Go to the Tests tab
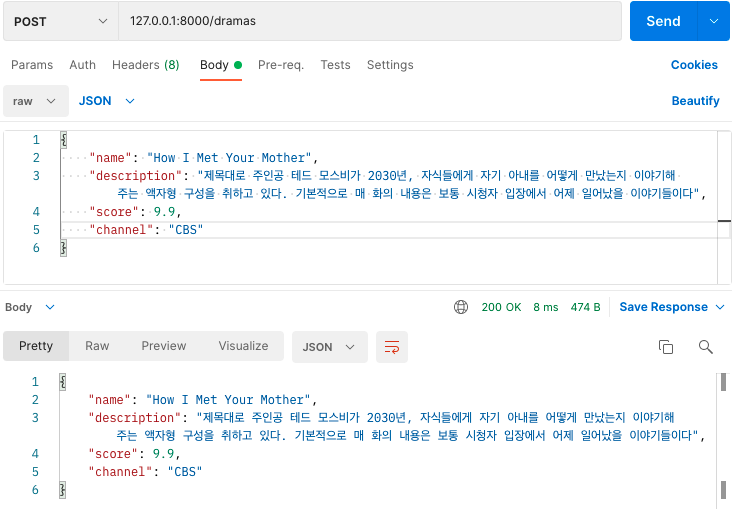The width and height of the screenshot is (732, 509). coord(335,65)
